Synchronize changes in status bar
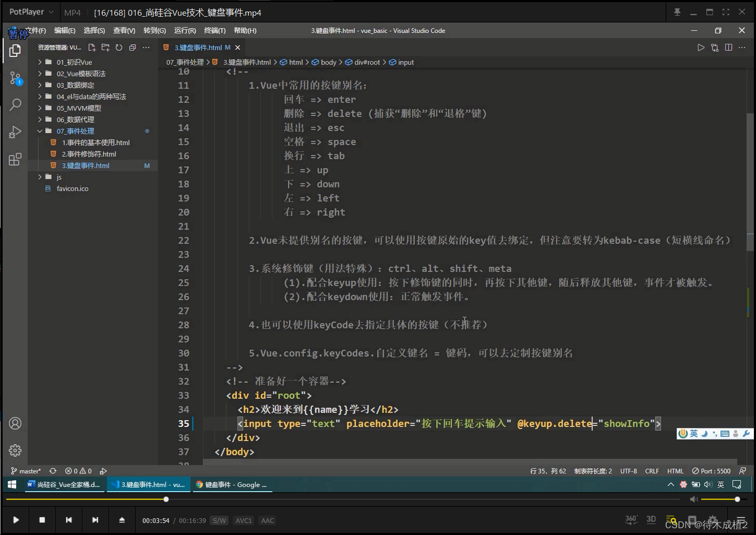This screenshot has height=535, width=756. pos(53,471)
